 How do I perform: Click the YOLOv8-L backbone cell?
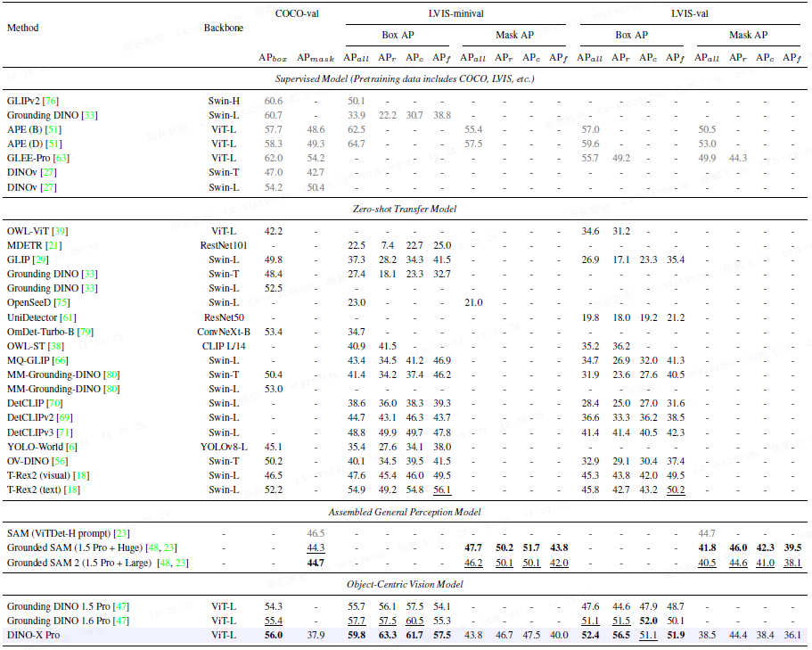(x=224, y=447)
